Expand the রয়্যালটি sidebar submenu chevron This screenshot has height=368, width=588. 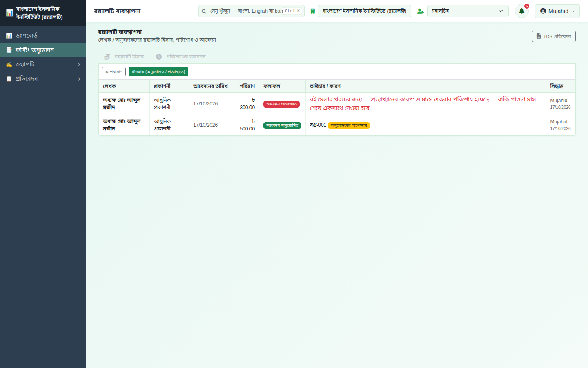[79, 65]
